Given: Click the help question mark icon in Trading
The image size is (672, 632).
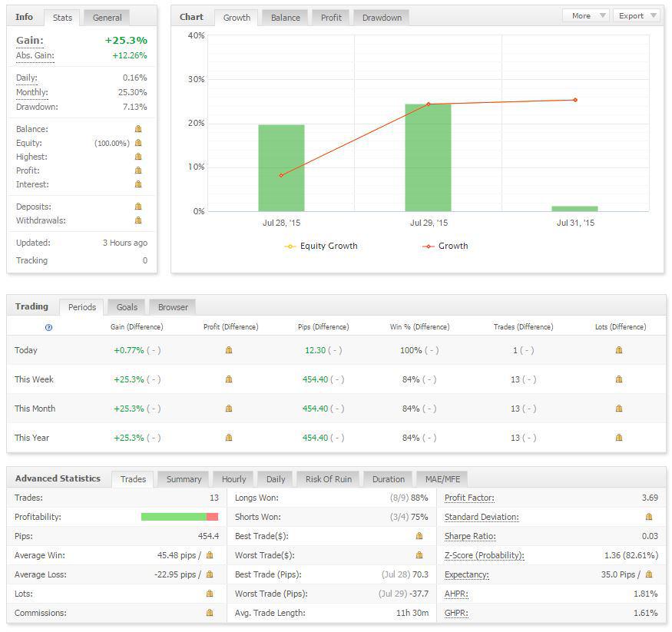Looking at the screenshot, I should coord(49,327).
